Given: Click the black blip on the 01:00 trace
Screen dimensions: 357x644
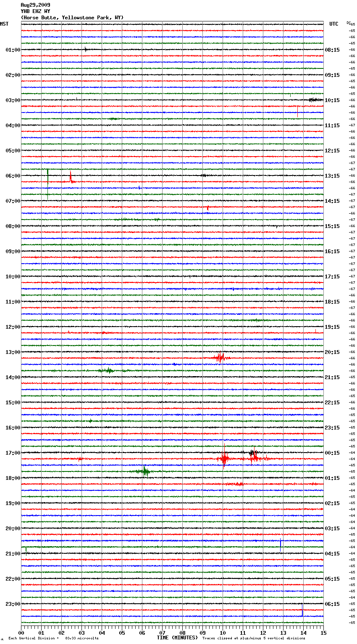Looking at the screenshot, I should point(86,49).
